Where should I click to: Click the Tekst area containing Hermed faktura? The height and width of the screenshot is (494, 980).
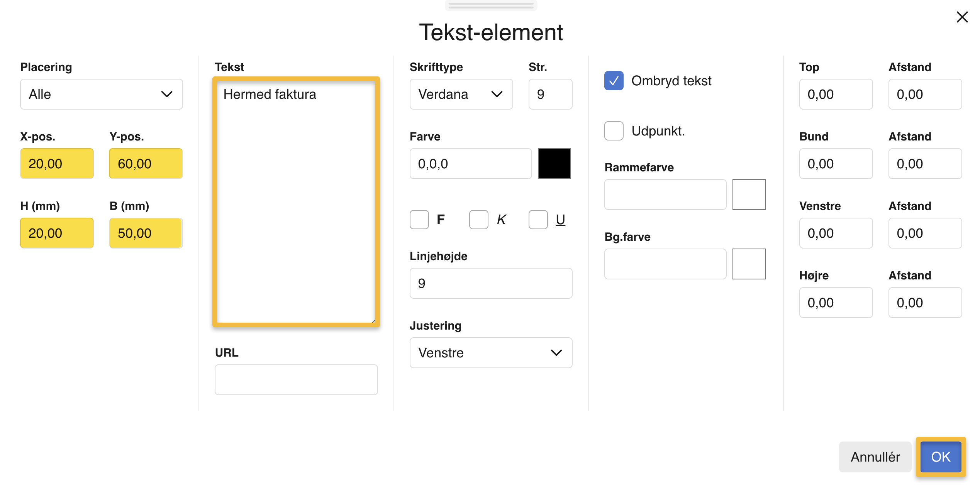tap(296, 201)
